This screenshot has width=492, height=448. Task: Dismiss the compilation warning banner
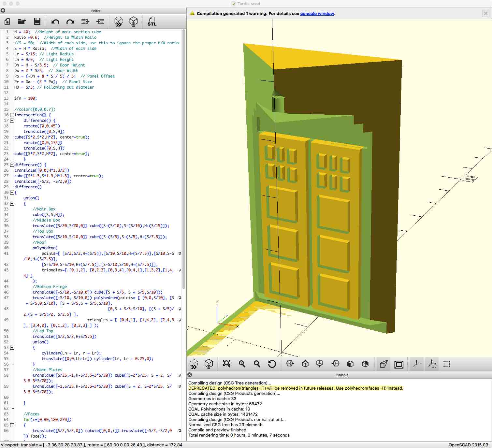click(x=485, y=13)
